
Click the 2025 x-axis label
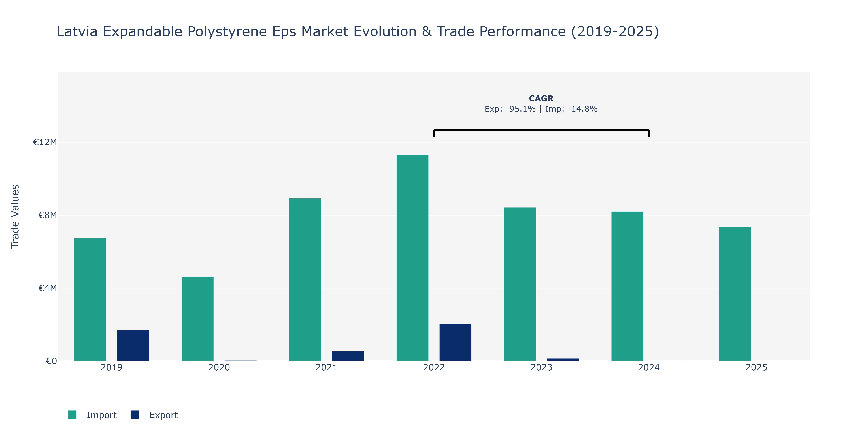point(756,367)
